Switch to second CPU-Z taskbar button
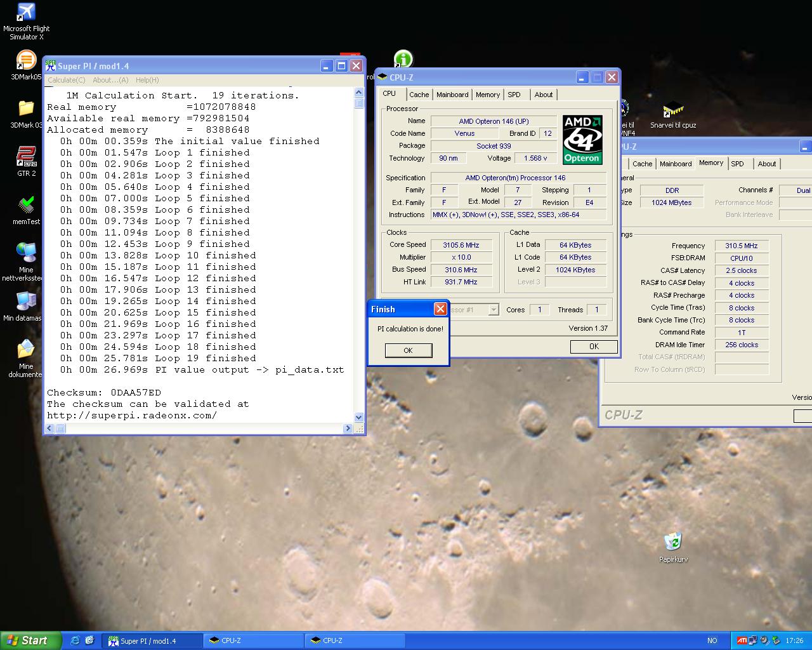Viewport: 812px width, 650px height. point(355,640)
